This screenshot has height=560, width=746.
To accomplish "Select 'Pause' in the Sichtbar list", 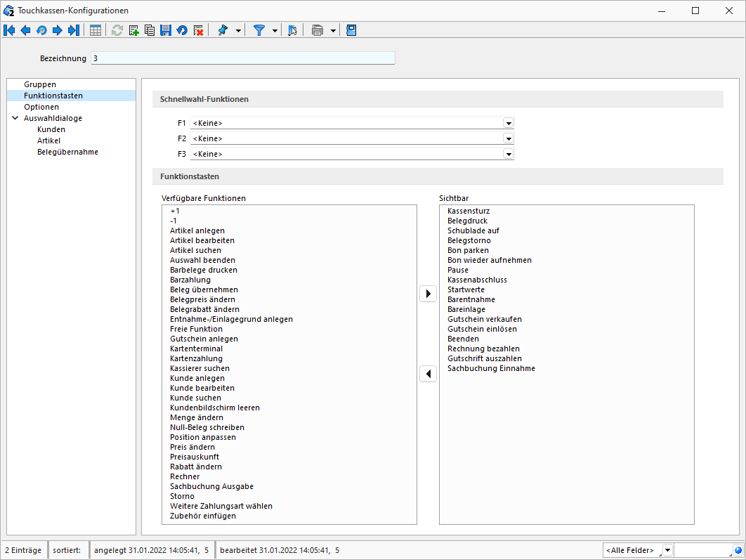I will click(x=458, y=271).
